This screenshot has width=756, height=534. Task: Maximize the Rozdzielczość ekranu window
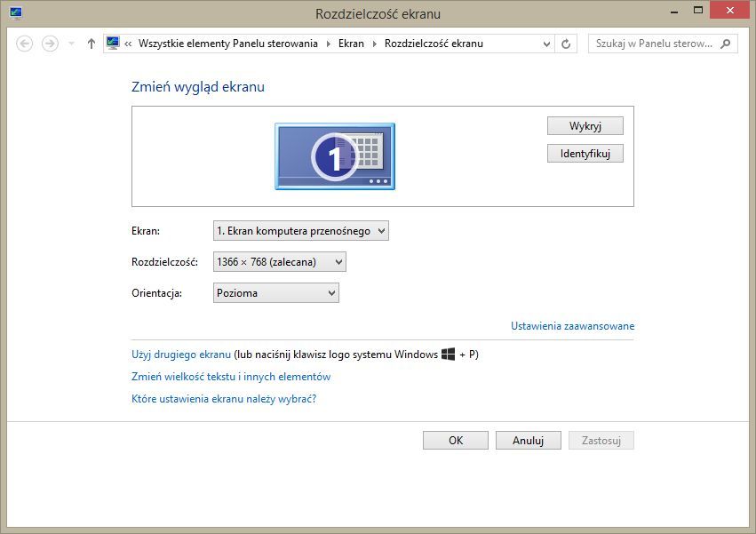(x=697, y=11)
